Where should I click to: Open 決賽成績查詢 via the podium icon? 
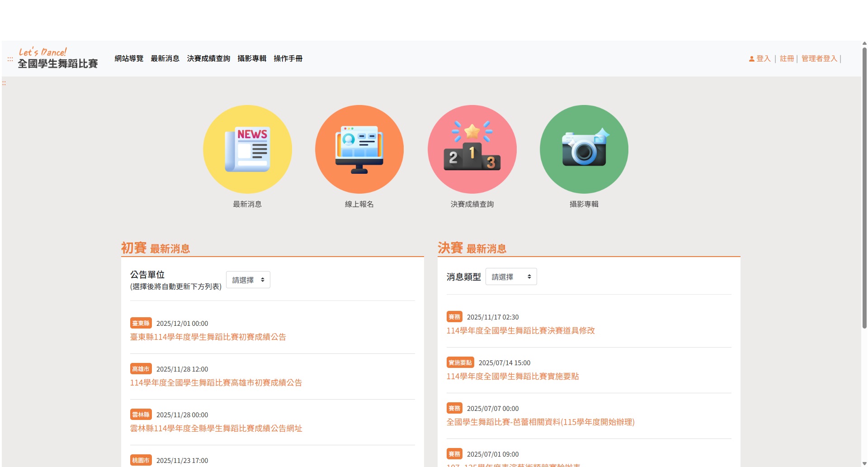point(472,149)
